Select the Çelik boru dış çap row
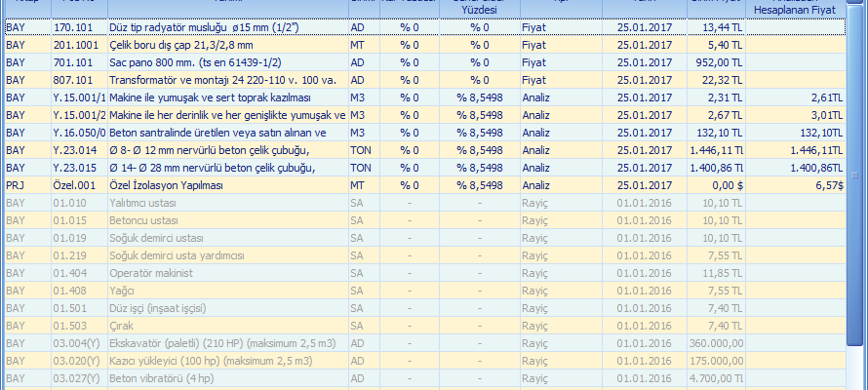This screenshot has height=390, width=868. point(226,45)
